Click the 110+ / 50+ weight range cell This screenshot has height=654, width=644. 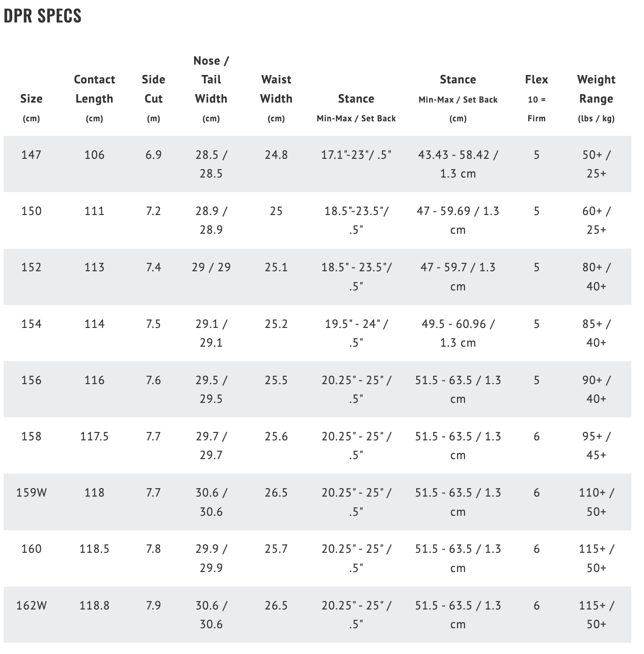[596, 502]
